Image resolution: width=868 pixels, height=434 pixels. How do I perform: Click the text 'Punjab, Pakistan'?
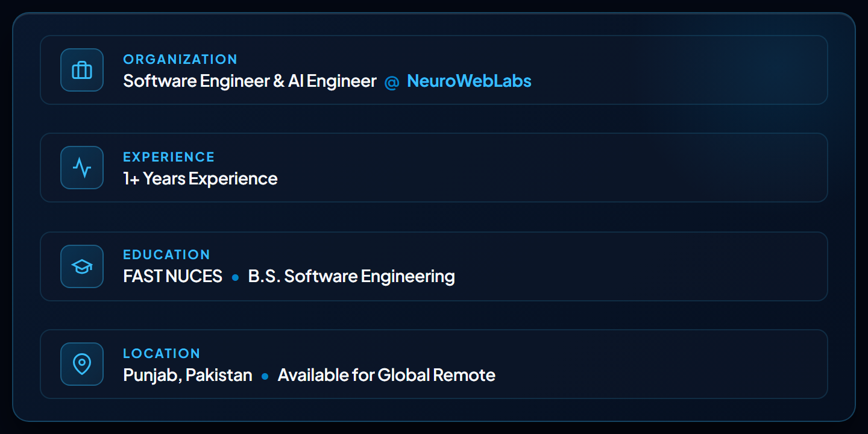click(x=187, y=375)
